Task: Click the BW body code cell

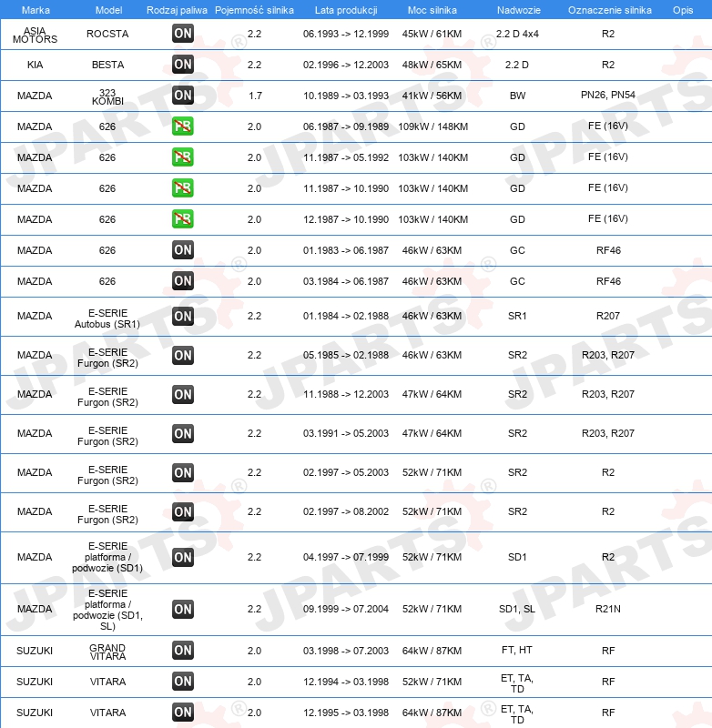Action: (517, 96)
